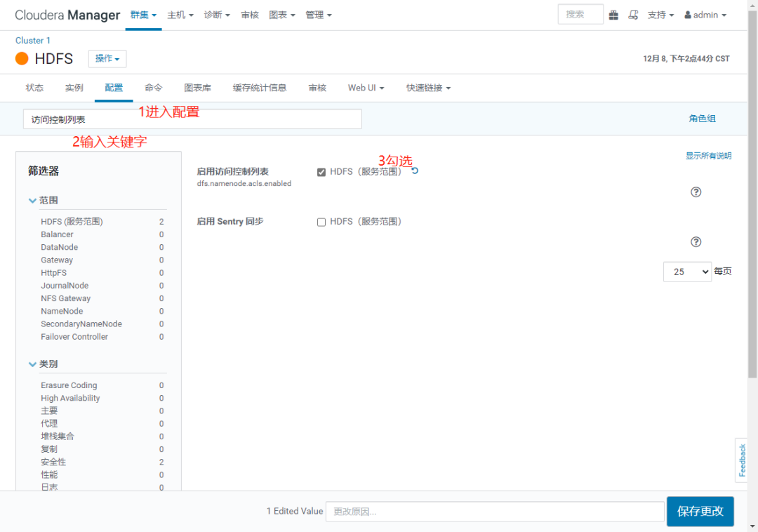Click the 1 Edited Value label
Image resolution: width=758 pixels, height=532 pixels.
tap(294, 511)
